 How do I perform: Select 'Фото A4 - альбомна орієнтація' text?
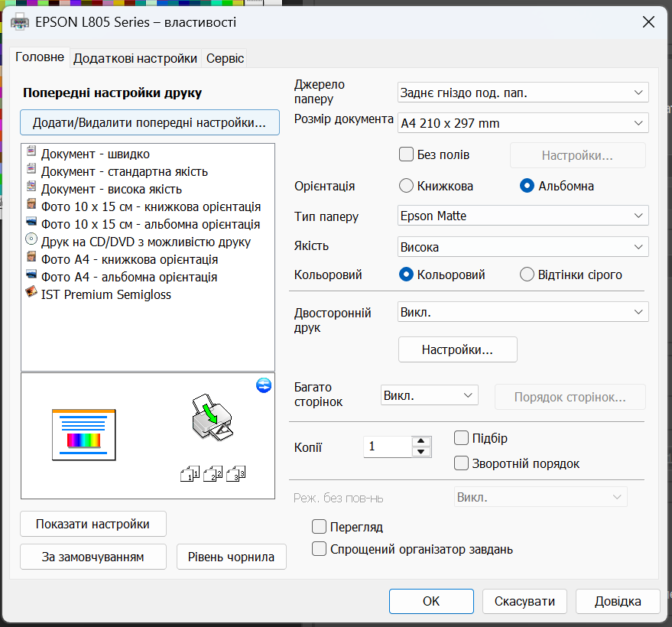[129, 277]
